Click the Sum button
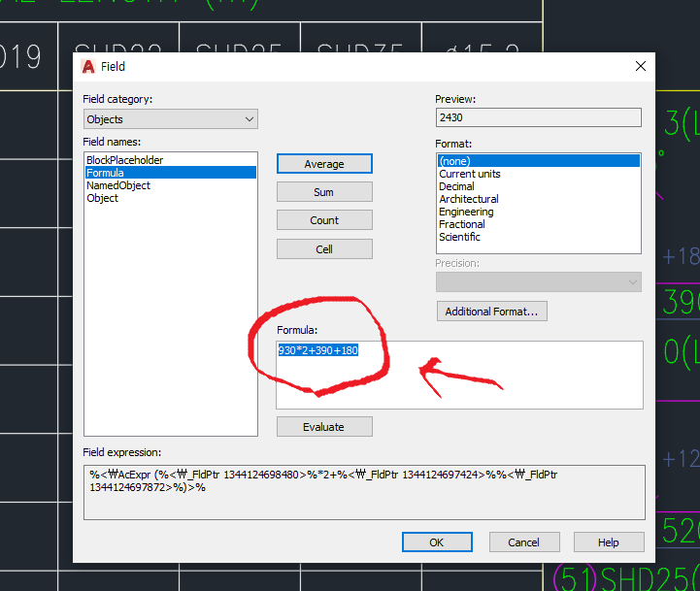This screenshot has height=591, width=700. 324,192
